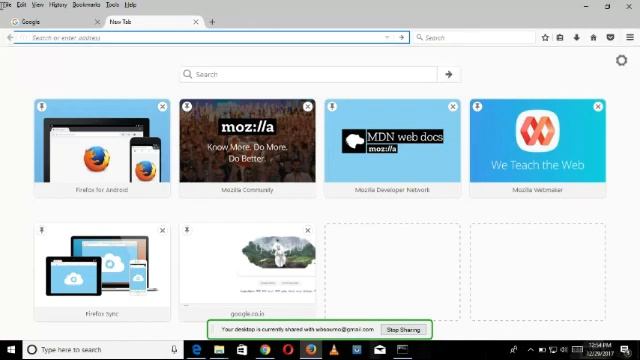Pin the Mozilla Webmaker tile
Image resolution: width=640 pixels, height=360 pixels.
(477, 107)
